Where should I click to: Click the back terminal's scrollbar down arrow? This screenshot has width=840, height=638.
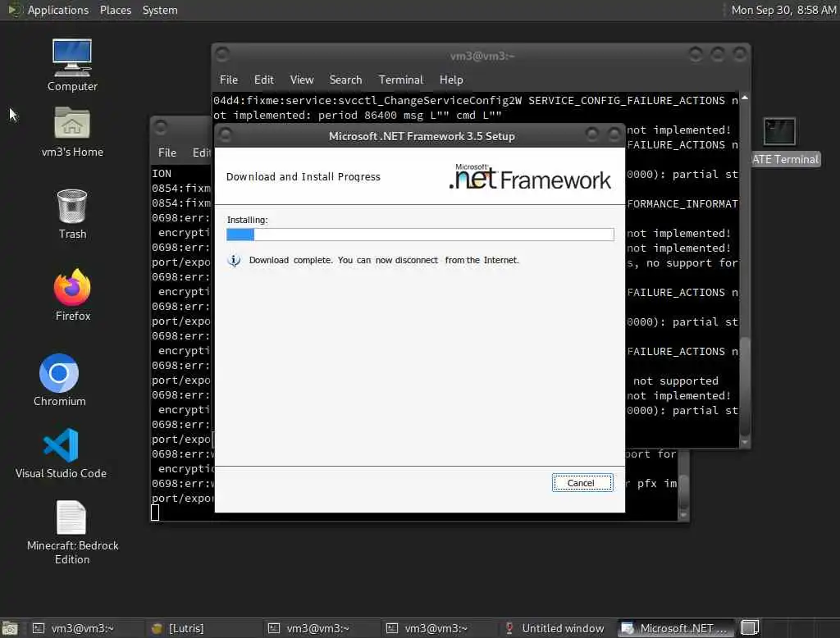tap(683, 515)
